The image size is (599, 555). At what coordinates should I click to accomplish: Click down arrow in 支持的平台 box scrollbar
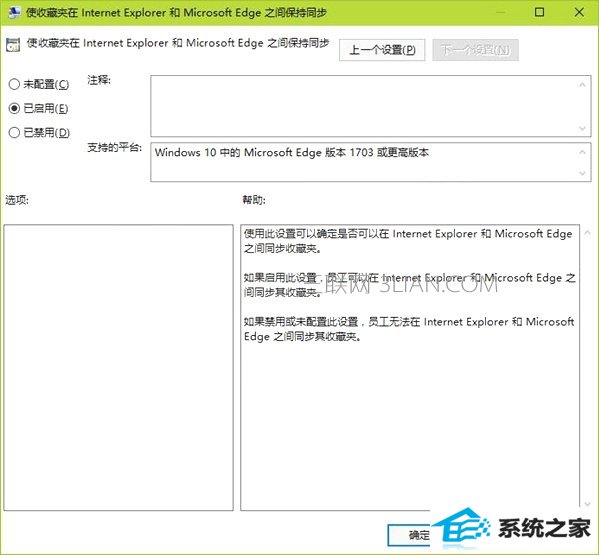(582, 173)
